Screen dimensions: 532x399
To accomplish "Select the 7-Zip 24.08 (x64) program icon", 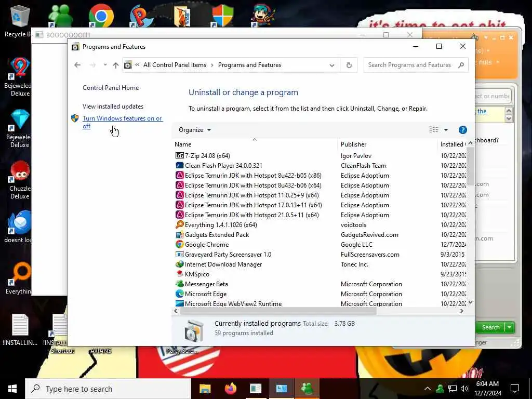I will pyautogui.click(x=179, y=155).
